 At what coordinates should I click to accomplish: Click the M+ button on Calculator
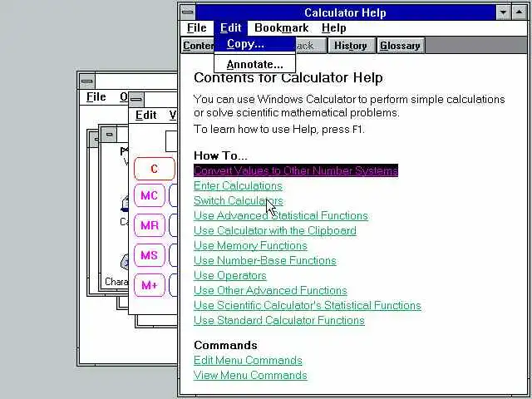150,285
